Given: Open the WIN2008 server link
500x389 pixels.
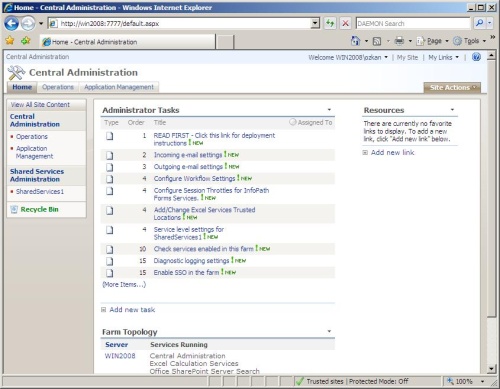Looking at the screenshot, I should click(x=120, y=356).
